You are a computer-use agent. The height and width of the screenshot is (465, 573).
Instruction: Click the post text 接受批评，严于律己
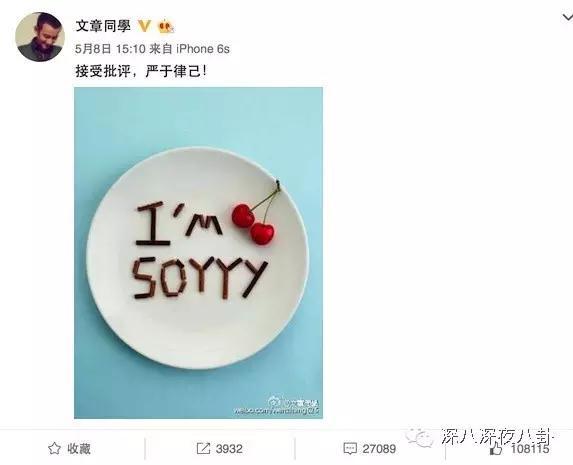[x=141, y=71]
